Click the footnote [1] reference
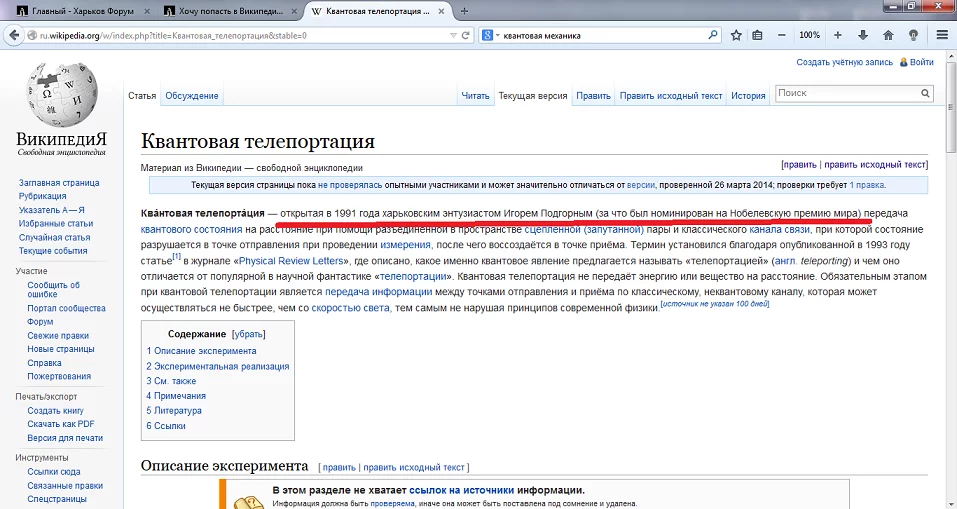Screen dimensions: 957x509 (x=177, y=257)
